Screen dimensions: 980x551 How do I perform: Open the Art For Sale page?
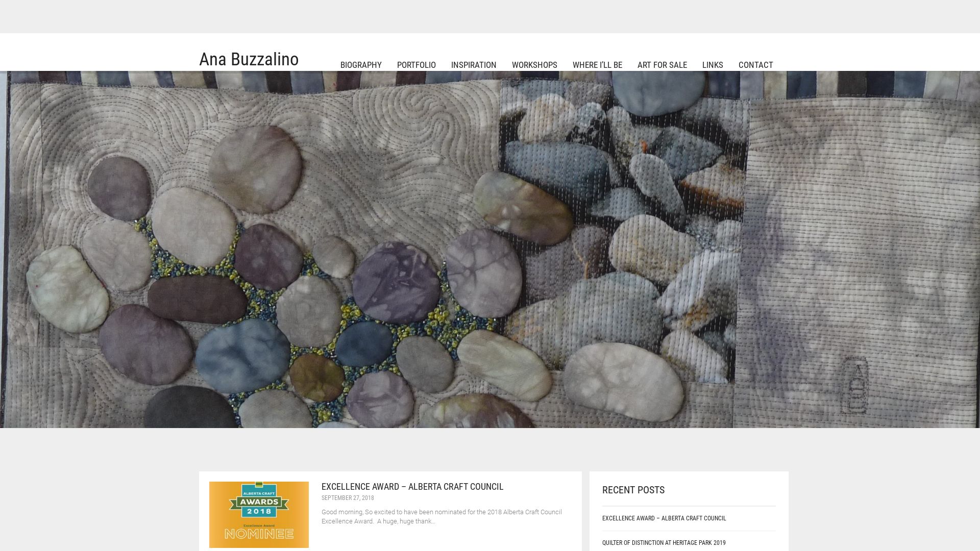(x=661, y=65)
